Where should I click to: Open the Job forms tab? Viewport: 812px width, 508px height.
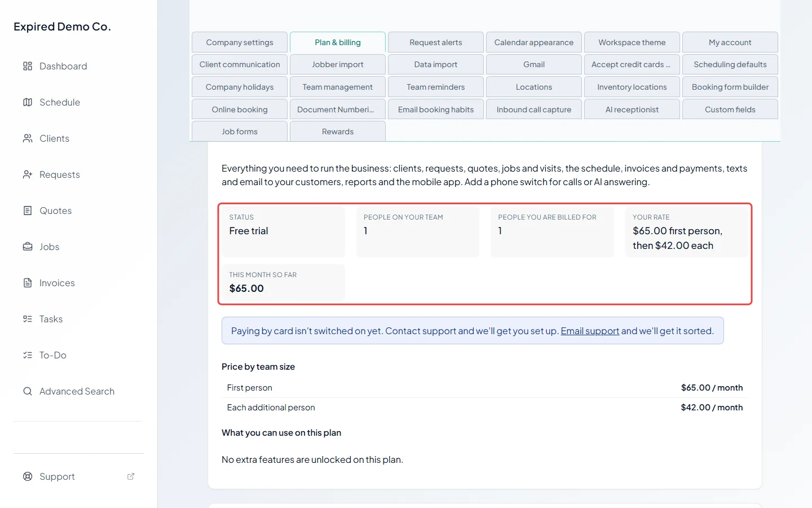coord(240,132)
